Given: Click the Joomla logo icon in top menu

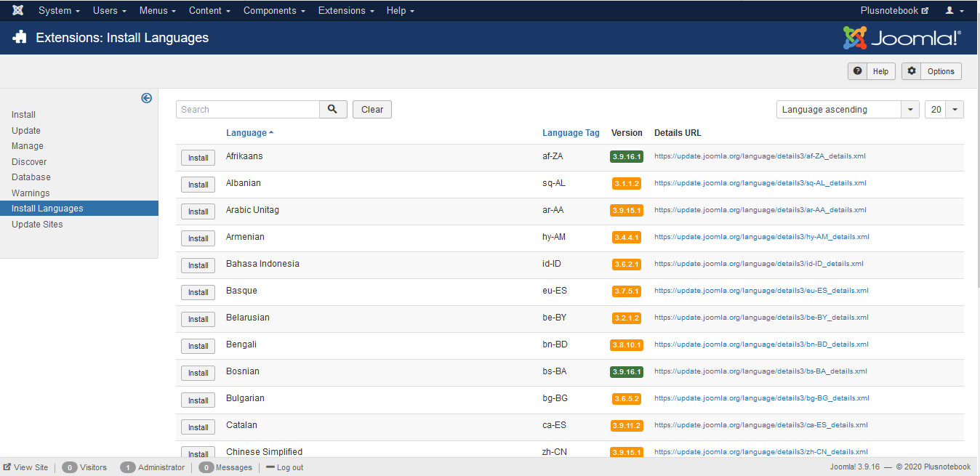Looking at the screenshot, I should [x=18, y=10].
